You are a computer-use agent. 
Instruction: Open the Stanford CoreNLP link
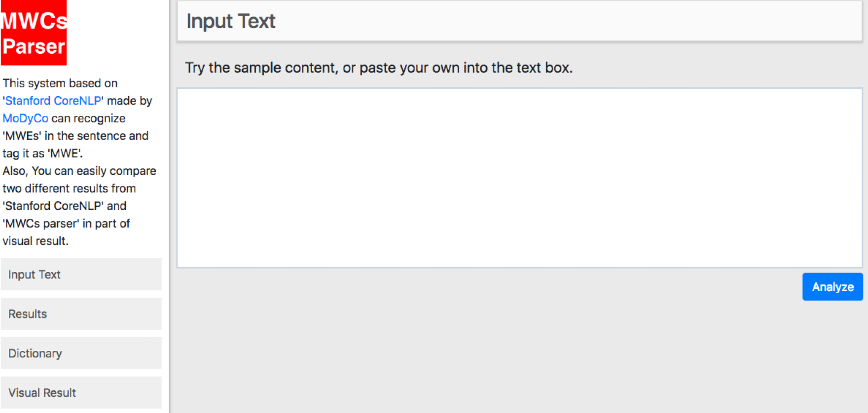[53, 101]
